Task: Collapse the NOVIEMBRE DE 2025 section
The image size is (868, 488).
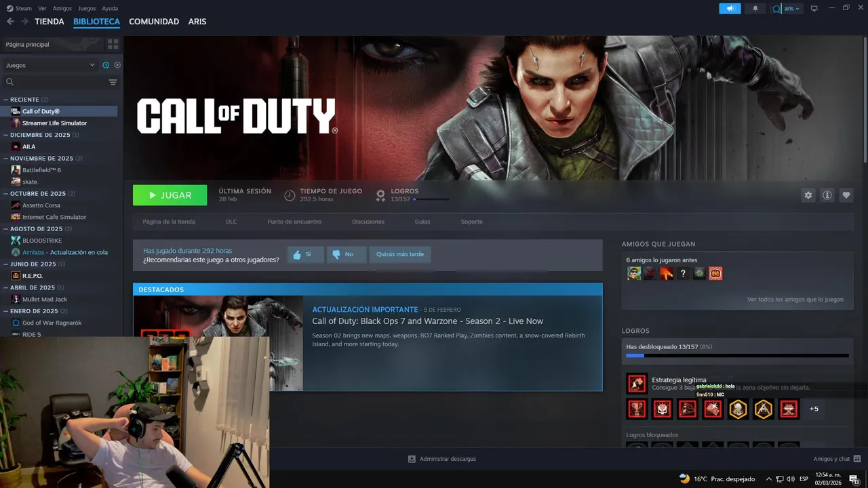Action: [43, 159]
